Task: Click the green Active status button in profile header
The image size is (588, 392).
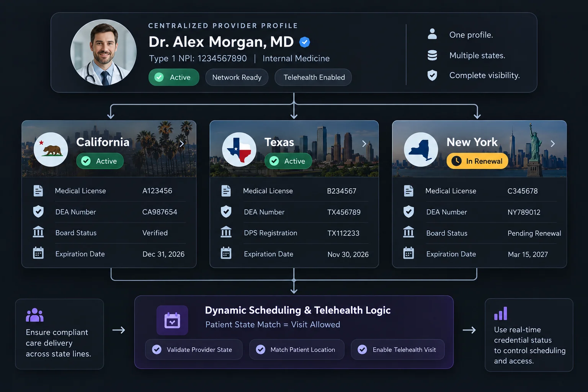Action: (x=174, y=77)
